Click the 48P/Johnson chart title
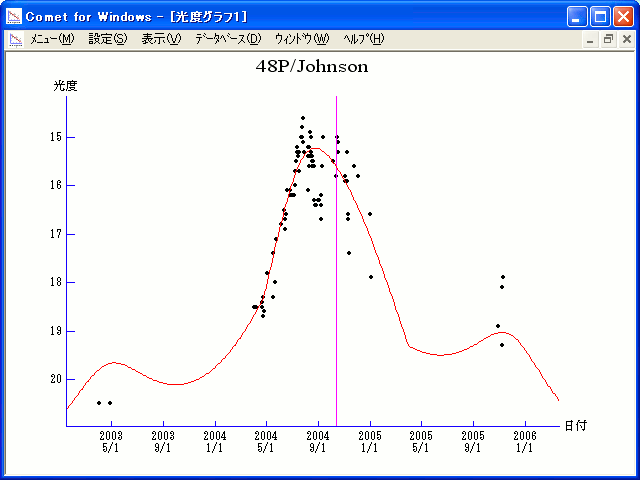 pos(313,67)
